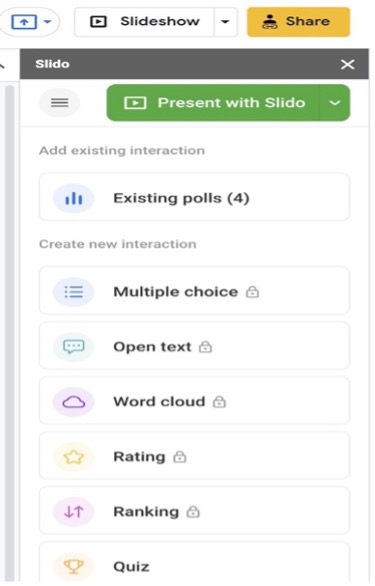Click the lock icon beside Multiple choice

pos(252,292)
